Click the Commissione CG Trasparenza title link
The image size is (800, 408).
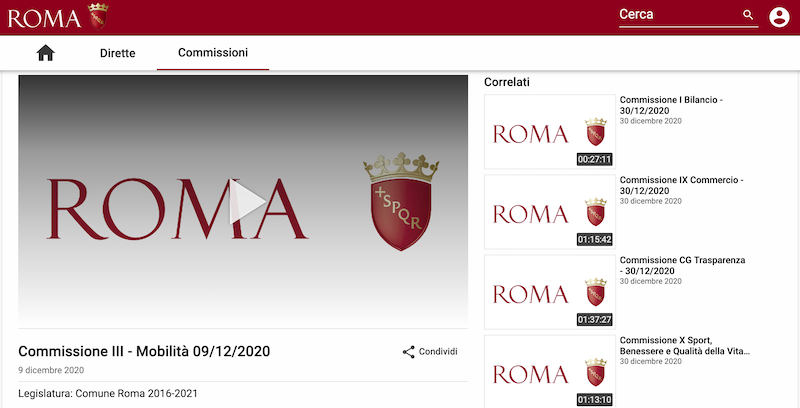[x=682, y=265]
